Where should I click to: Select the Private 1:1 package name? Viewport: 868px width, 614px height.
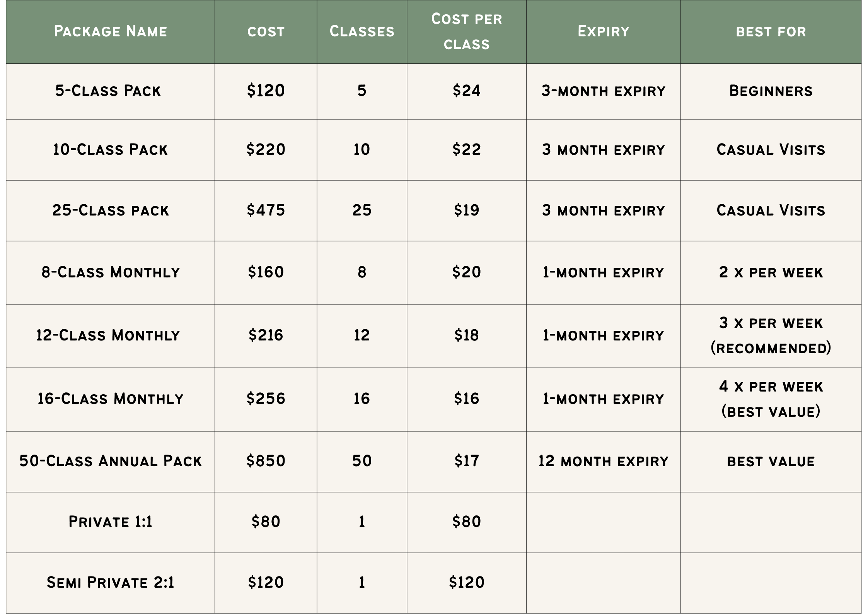[x=110, y=522]
